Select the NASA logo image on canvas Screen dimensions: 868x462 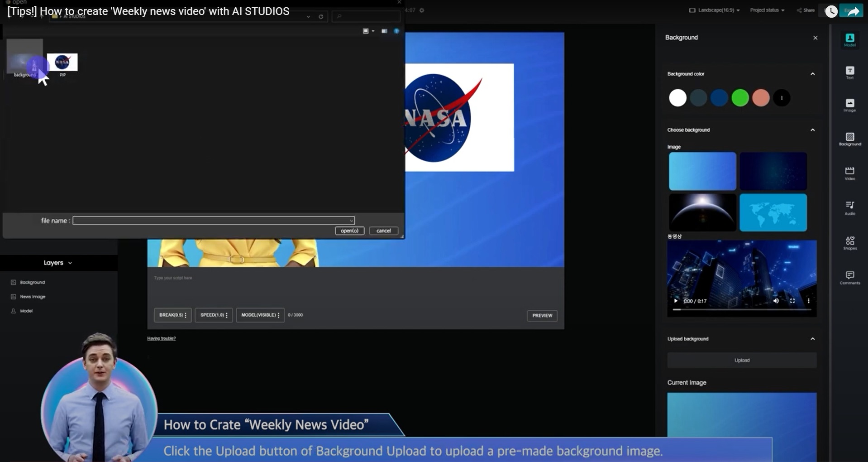coord(459,118)
